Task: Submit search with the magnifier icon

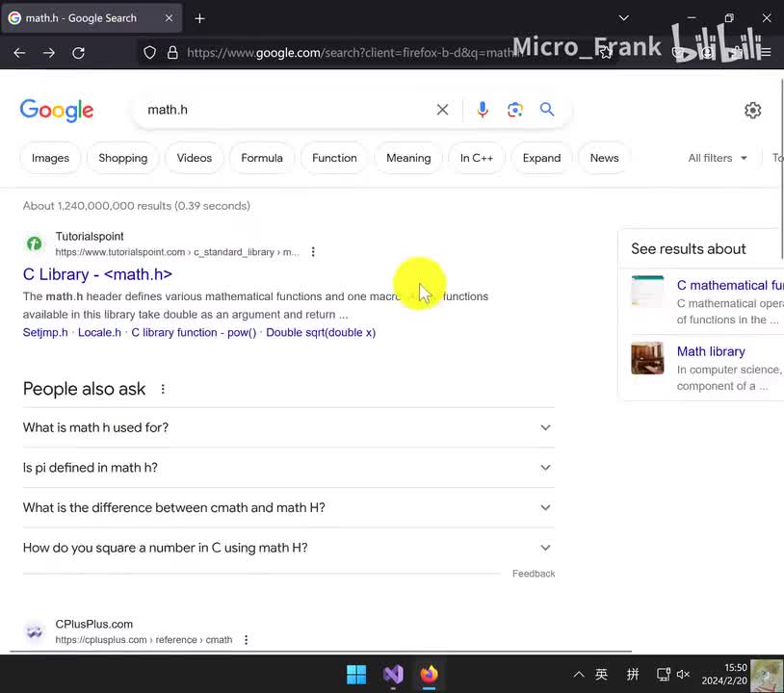Action: [547, 109]
